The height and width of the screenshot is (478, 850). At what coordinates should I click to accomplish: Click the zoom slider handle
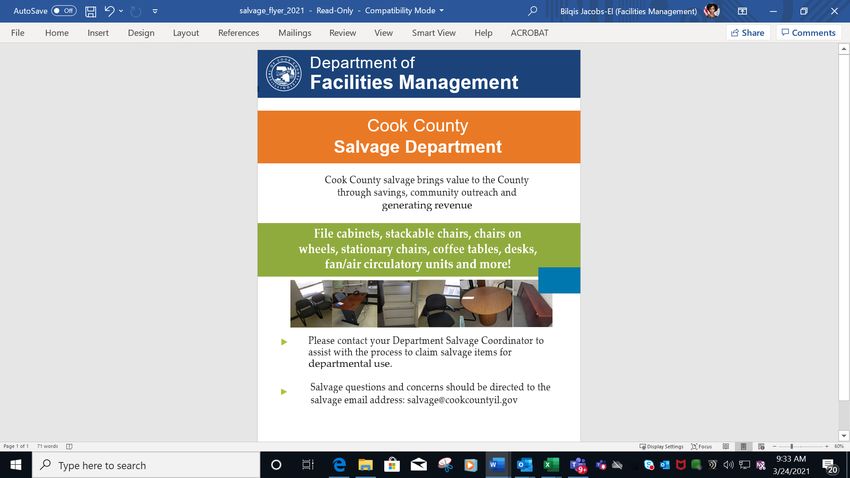[x=792, y=447]
